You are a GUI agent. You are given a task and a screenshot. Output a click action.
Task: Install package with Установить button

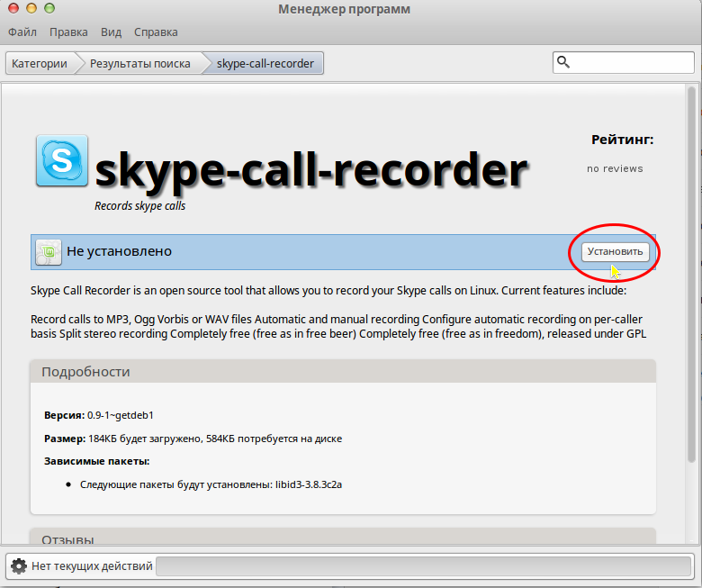pyautogui.click(x=615, y=252)
